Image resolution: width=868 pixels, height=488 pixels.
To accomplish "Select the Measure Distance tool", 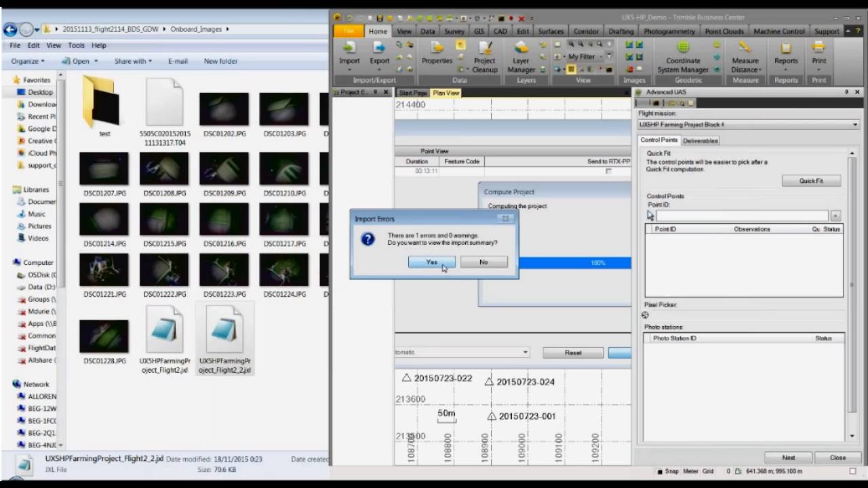I will click(745, 57).
